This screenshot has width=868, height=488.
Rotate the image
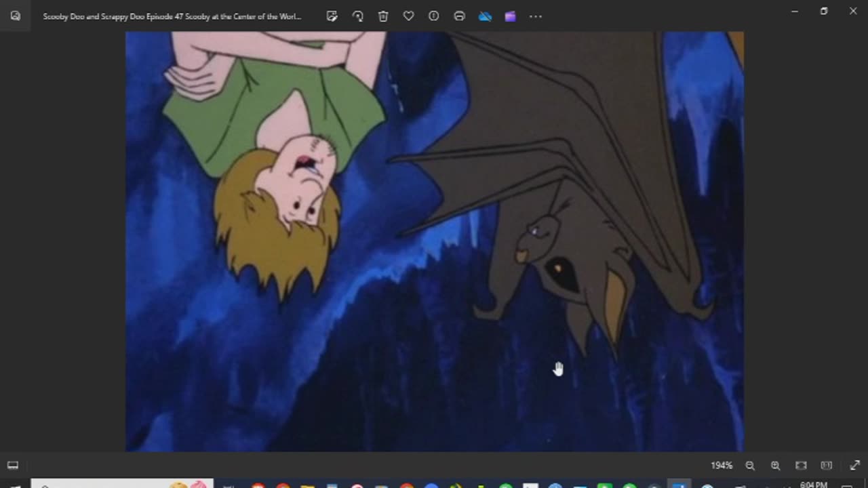click(357, 16)
